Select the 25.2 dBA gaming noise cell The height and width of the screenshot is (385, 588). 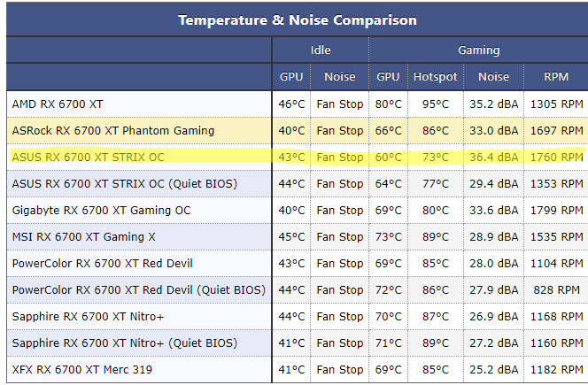493,369
